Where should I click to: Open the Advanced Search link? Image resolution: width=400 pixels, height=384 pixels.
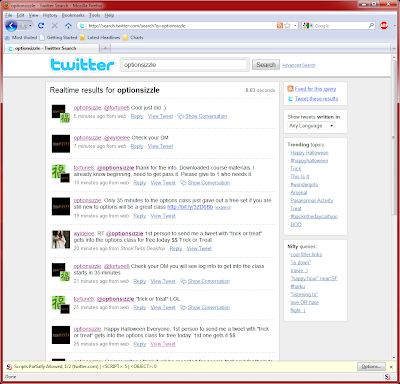299,65
